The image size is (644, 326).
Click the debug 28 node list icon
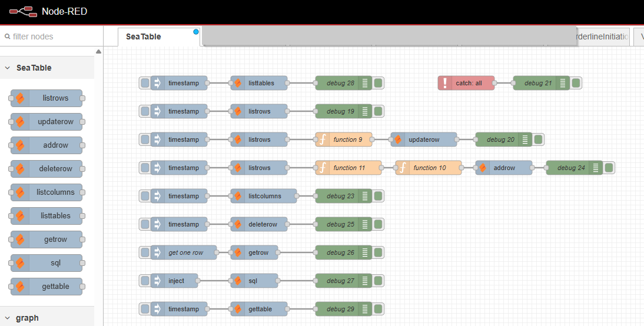(x=365, y=83)
